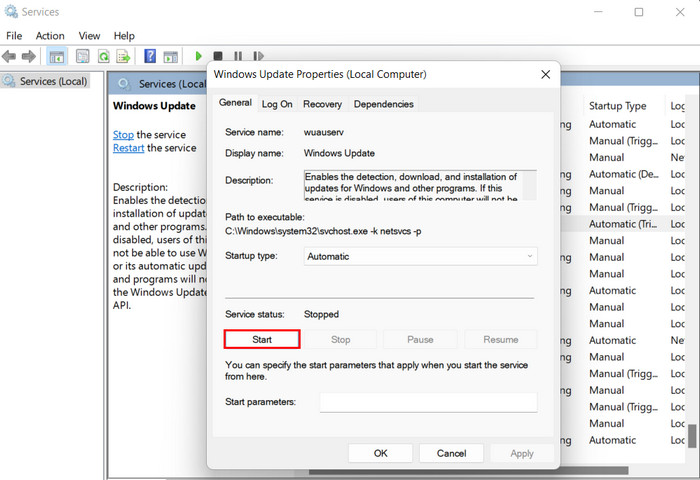The image size is (700, 480).
Task: Open the Action menu
Action: pyautogui.click(x=50, y=36)
